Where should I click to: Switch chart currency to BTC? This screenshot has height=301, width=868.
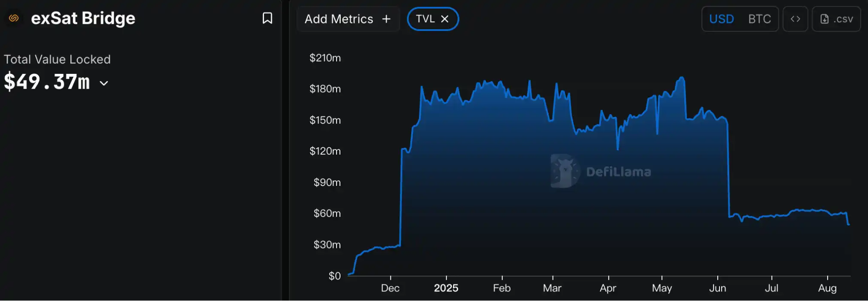pyautogui.click(x=759, y=19)
